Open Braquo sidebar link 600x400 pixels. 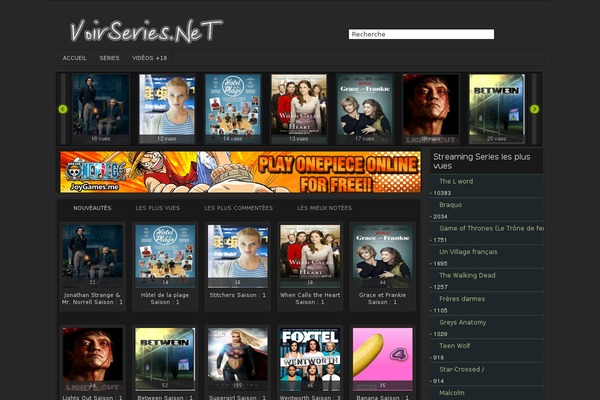pyautogui.click(x=450, y=205)
